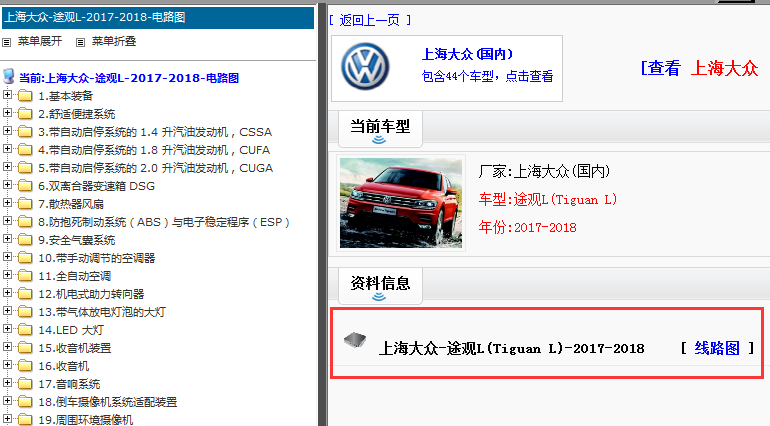Click the folder icon for 11.全自动空调

pyautogui.click(x=25, y=276)
